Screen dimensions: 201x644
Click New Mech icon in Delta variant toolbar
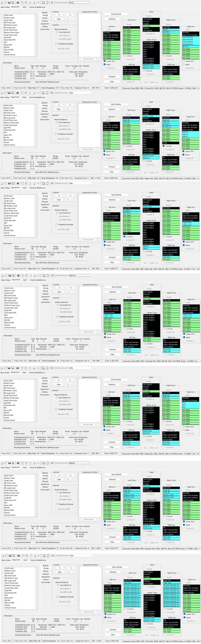click(x=1, y=368)
